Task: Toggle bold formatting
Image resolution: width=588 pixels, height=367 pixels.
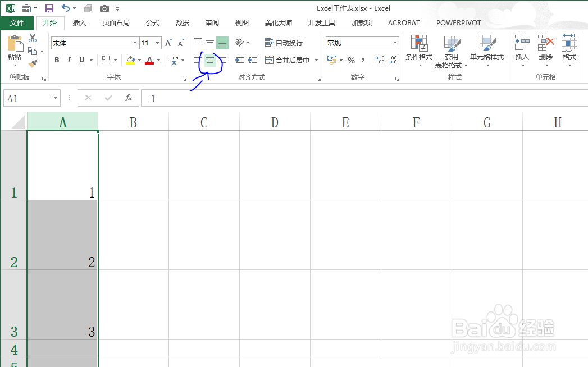Action: [x=56, y=59]
